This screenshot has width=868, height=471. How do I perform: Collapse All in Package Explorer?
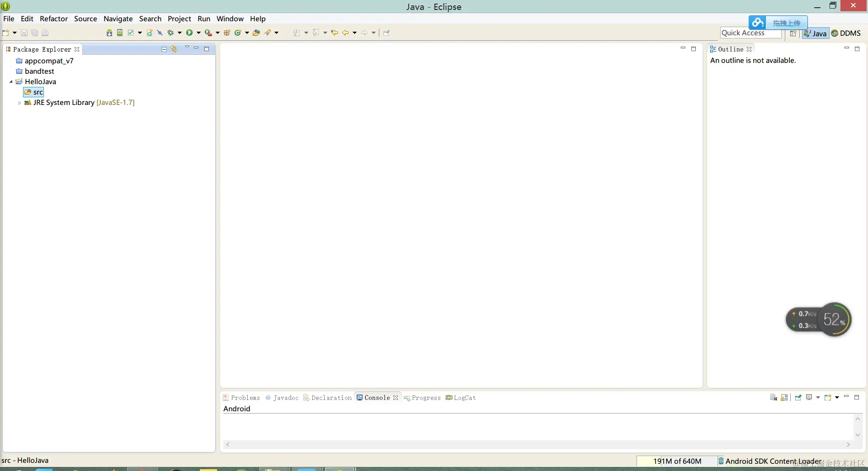point(164,49)
